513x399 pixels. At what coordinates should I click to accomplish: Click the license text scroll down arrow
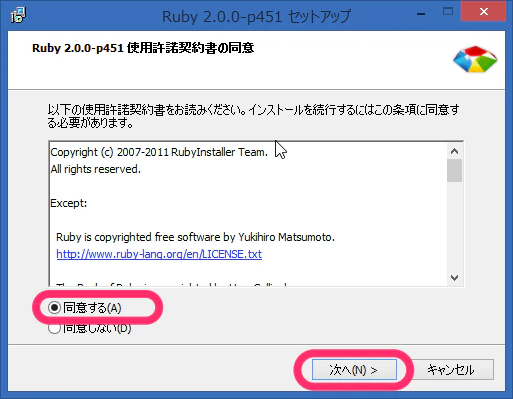[x=454, y=277]
